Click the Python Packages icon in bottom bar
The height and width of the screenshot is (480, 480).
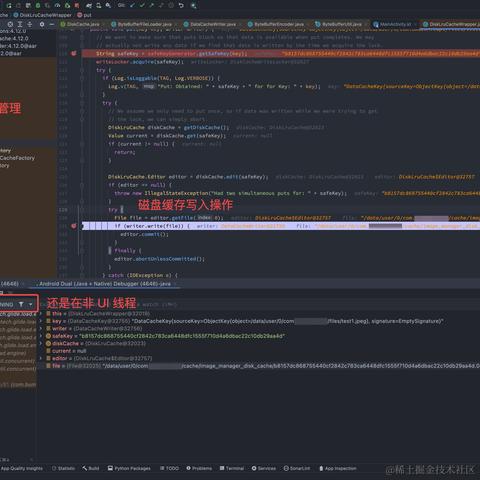pyautogui.click(x=110, y=468)
